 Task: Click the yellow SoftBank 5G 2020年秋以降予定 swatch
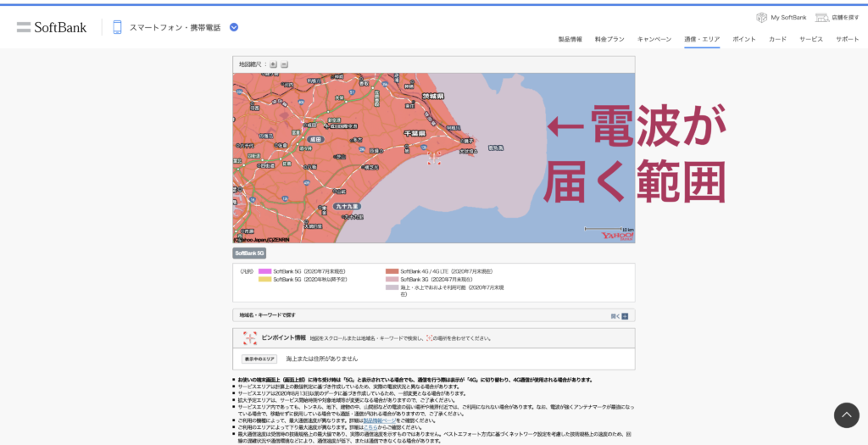tap(264, 280)
